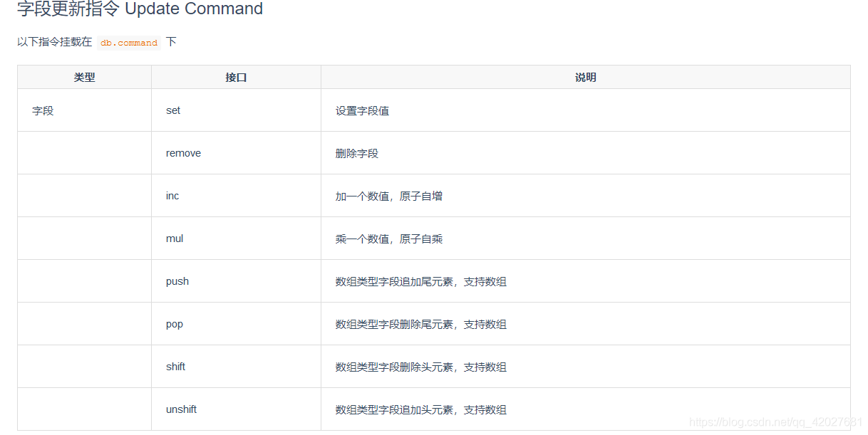Click the inc interface cell
Viewport: 868px width, 435px height.
coord(236,196)
